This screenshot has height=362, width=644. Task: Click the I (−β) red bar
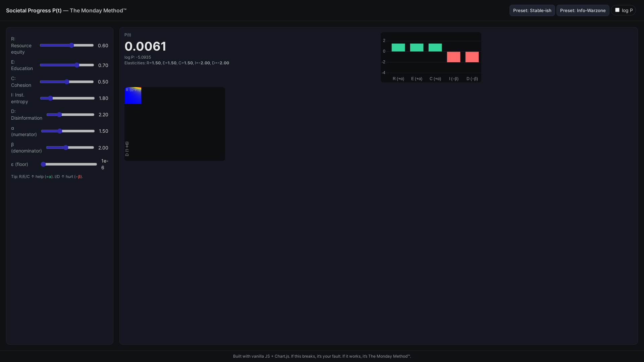[453, 57]
